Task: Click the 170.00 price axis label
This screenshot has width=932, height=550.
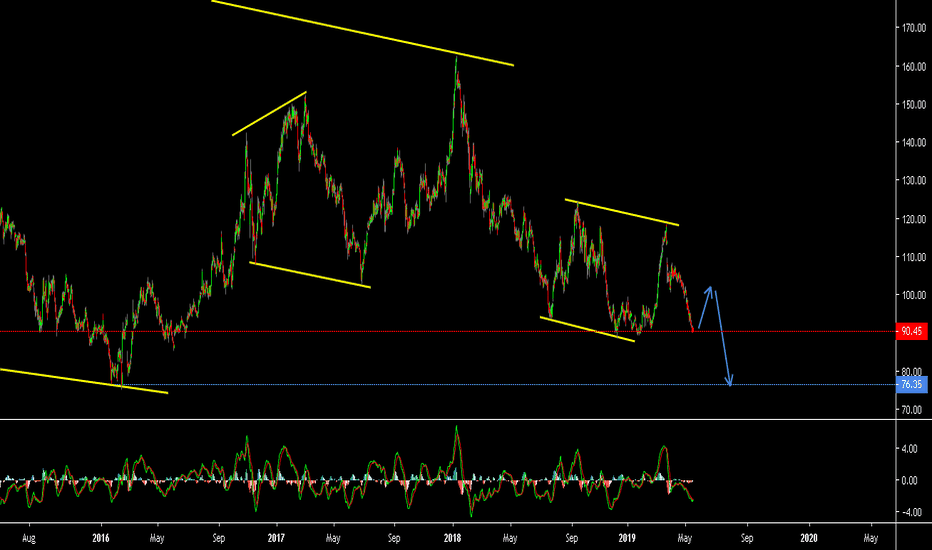Action: tap(914, 27)
